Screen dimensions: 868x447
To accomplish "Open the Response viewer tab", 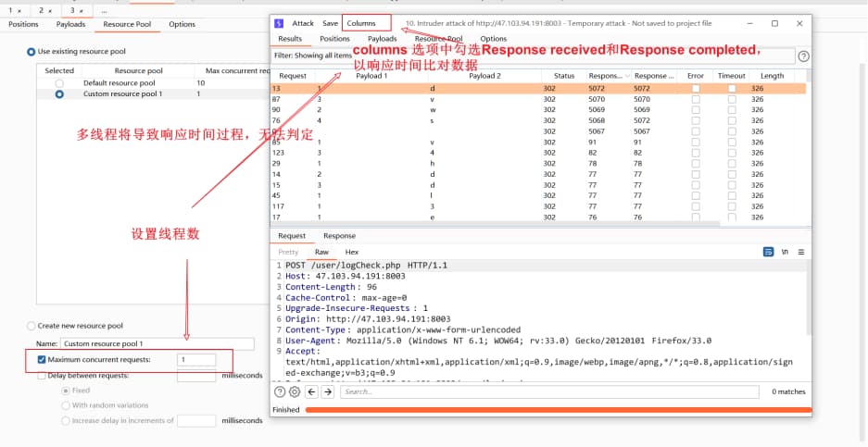I will [x=339, y=236].
